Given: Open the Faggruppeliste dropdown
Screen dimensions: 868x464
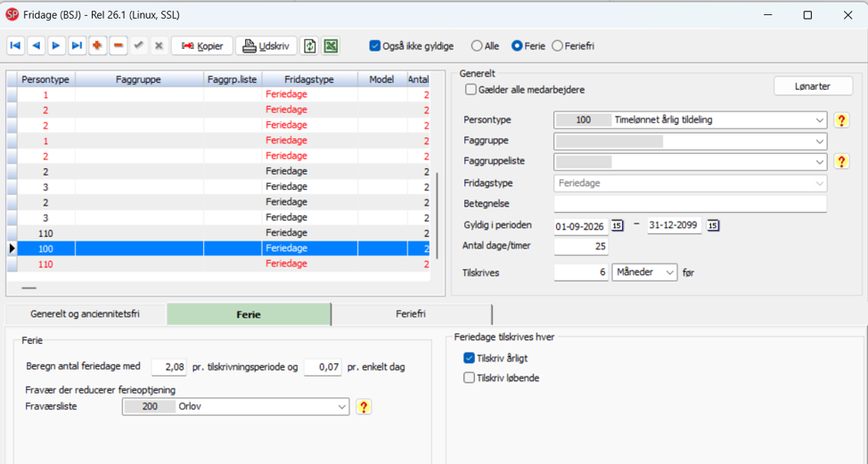Looking at the screenshot, I should (819, 162).
